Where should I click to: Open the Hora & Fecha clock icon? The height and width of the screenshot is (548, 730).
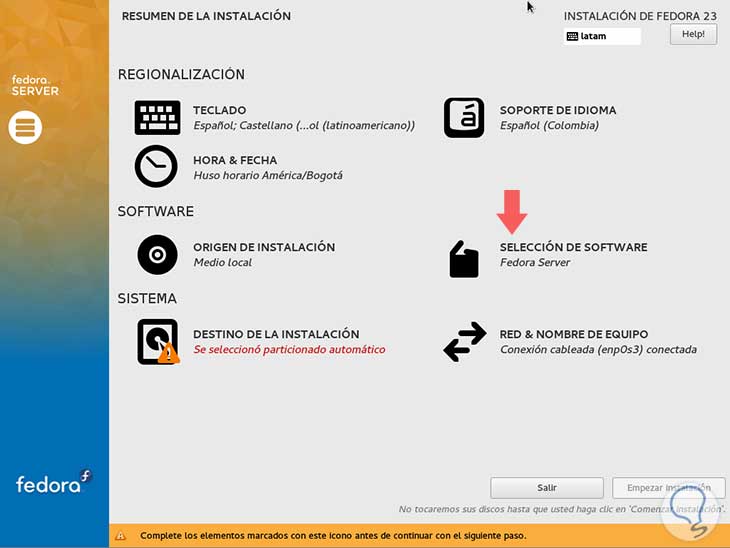[x=156, y=166]
